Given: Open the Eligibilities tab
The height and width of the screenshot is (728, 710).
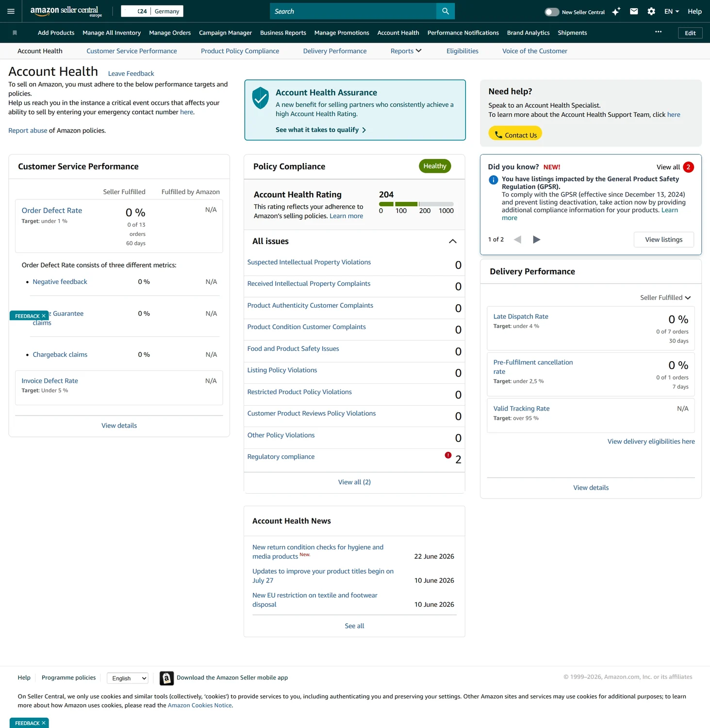Looking at the screenshot, I should (462, 51).
